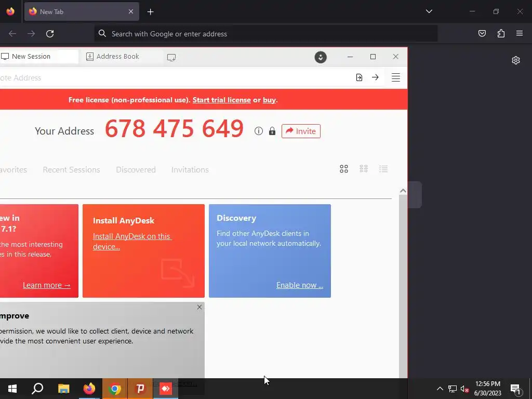Viewport: 532px width, 399px height.
Task: Click the lock icon beside the Invite button
Action: pyautogui.click(x=272, y=131)
